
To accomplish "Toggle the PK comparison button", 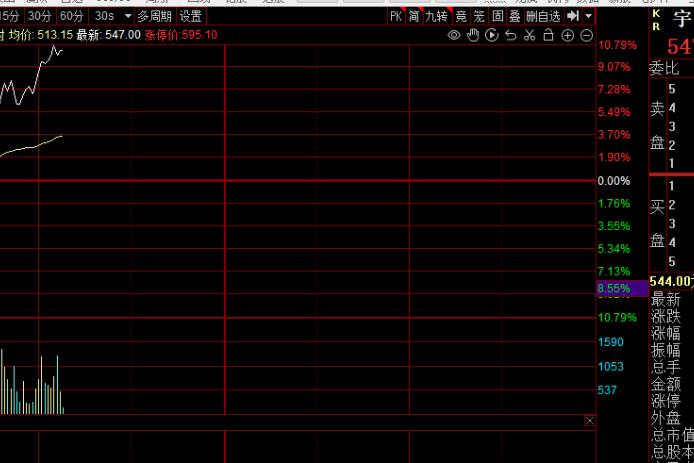I will [x=396, y=16].
